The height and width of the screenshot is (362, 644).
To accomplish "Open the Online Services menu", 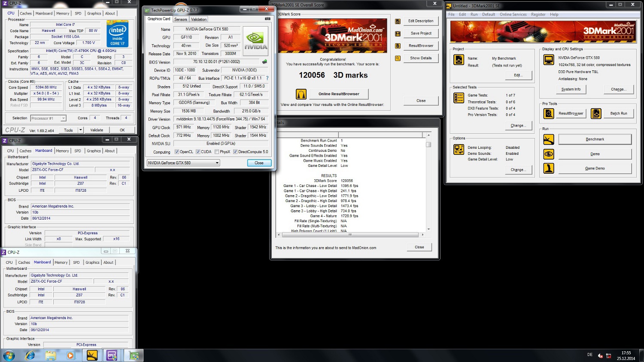I will 513,14.
